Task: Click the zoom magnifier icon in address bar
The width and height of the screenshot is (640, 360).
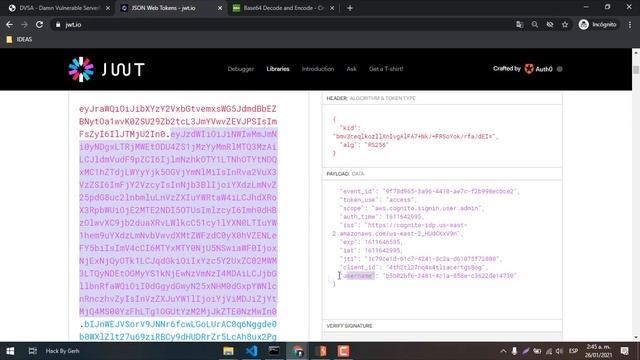Action: tap(535, 25)
